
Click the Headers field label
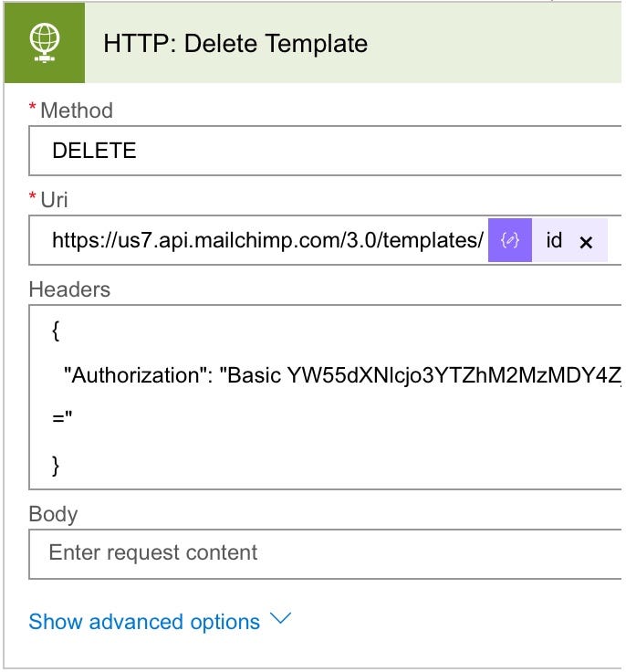pyautogui.click(x=69, y=289)
